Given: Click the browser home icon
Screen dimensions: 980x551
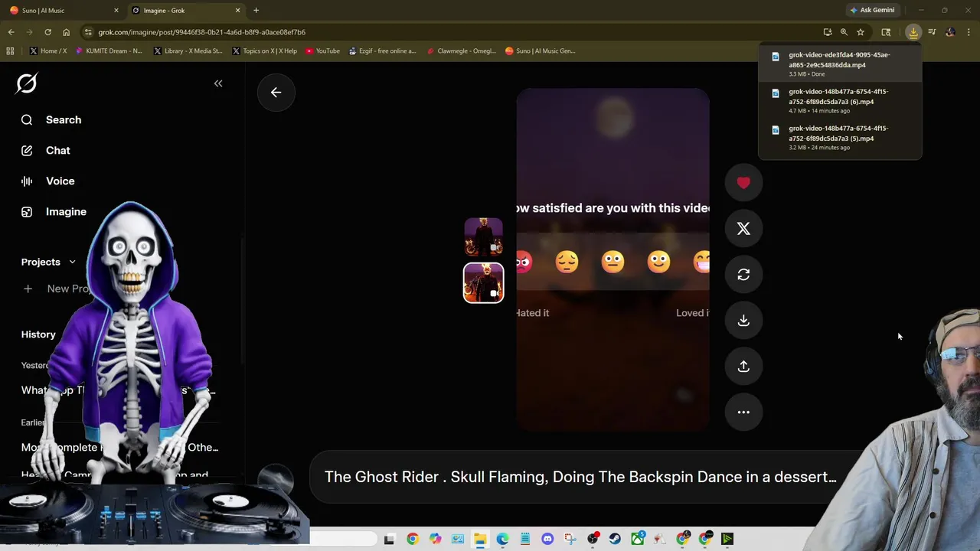Looking at the screenshot, I should 66,32.
